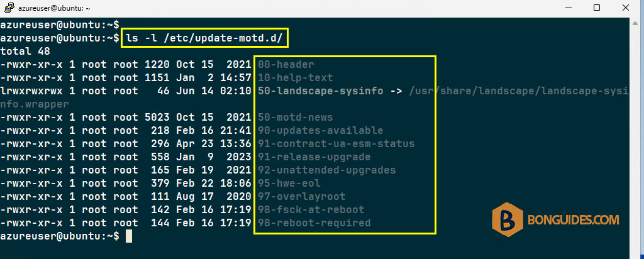Maximize the terminal window
Viewport: 644px width, 259px height.
(x=597, y=8)
